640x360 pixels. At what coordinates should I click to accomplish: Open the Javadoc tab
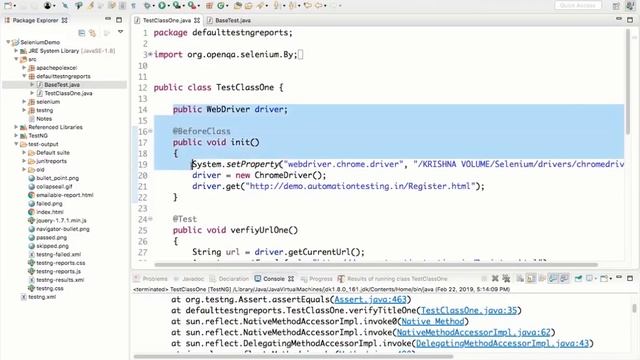pyautogui.click(x=193, y=279)
